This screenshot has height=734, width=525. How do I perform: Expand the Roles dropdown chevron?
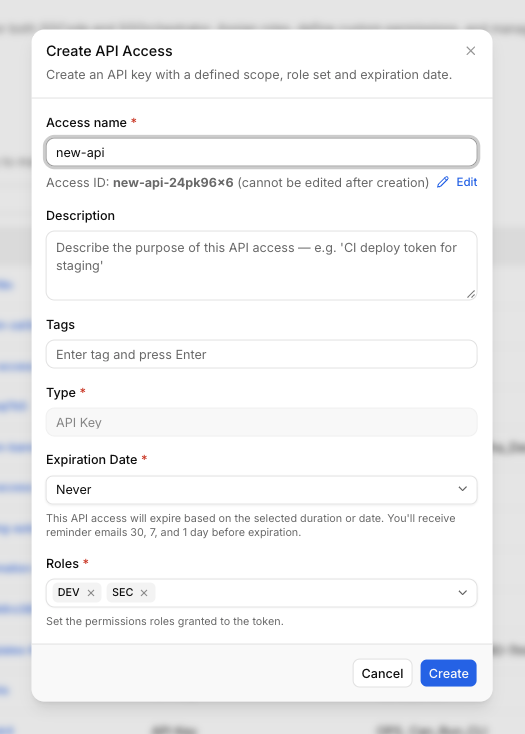463,593
